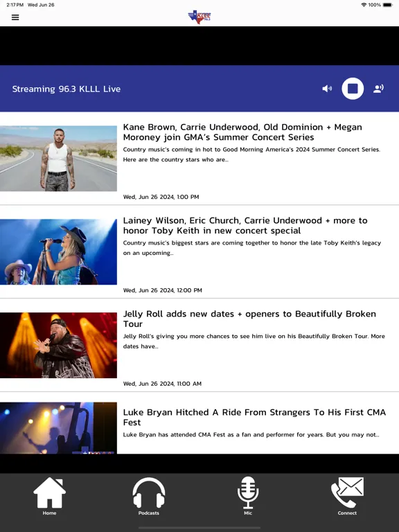Tap the 'Country music's coming in hot' summary text
This screenshot has width=399, height=532.
pos(251,154)
